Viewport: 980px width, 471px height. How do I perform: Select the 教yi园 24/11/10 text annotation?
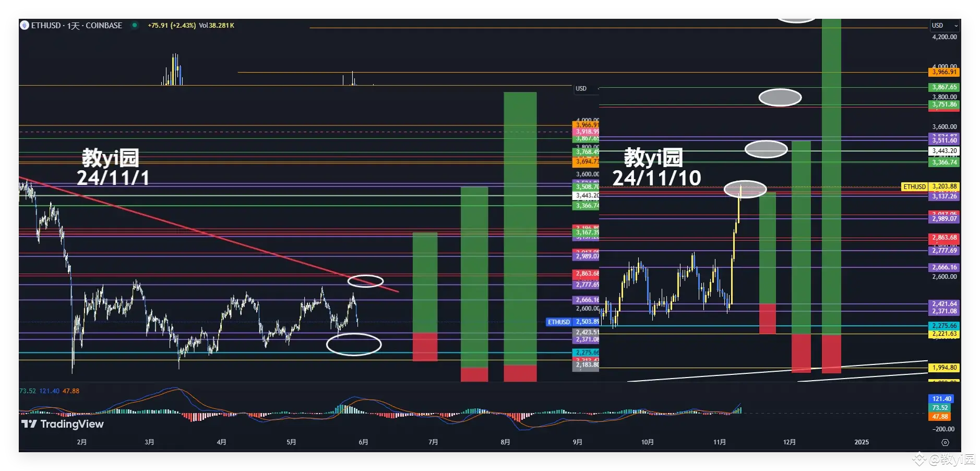[x=656, y=167]
